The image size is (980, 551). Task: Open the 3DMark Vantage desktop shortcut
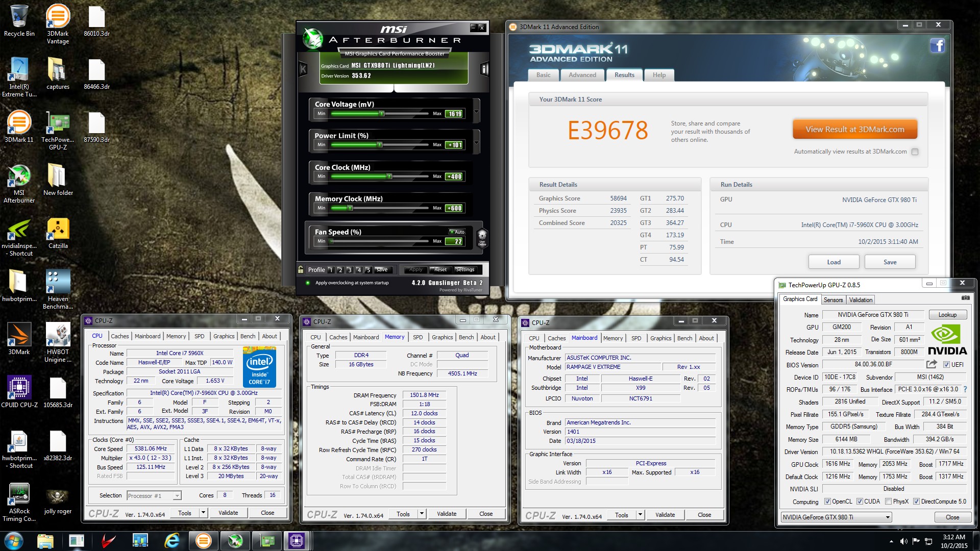tap(58, 24)
